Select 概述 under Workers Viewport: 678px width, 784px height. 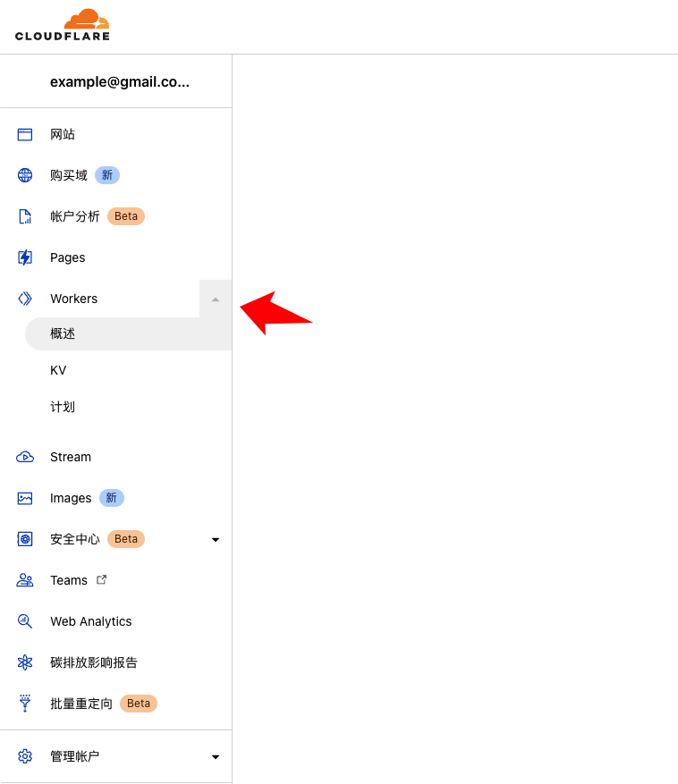(x=63, y=333)
